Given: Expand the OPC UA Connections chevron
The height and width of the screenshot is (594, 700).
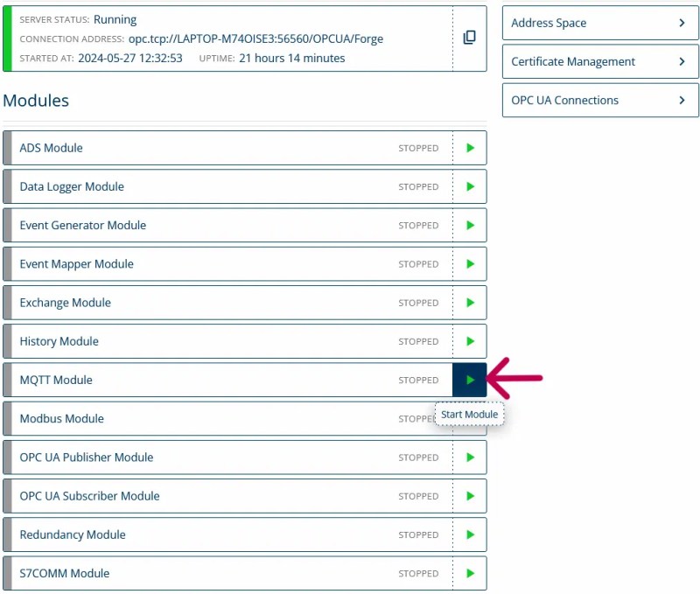Looking at the screenshot, I should (682, 100).
